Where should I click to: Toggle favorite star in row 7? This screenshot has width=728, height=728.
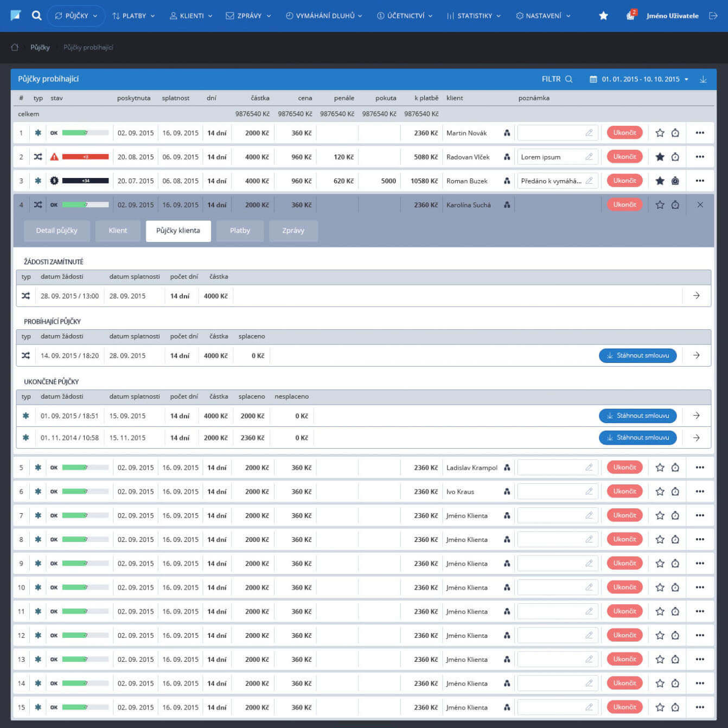click(660, 515)
